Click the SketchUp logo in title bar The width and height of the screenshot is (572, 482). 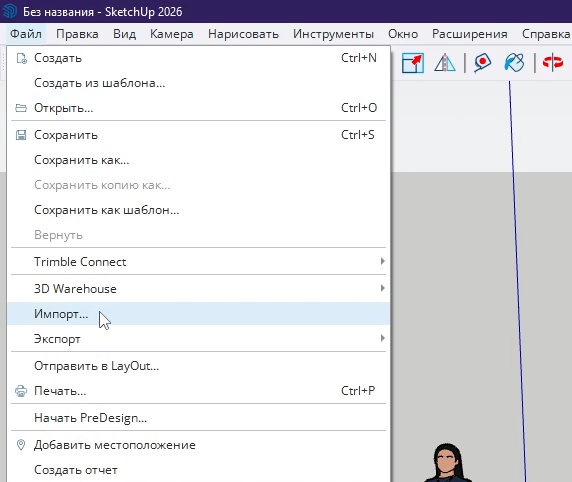(x=10, y=11)
